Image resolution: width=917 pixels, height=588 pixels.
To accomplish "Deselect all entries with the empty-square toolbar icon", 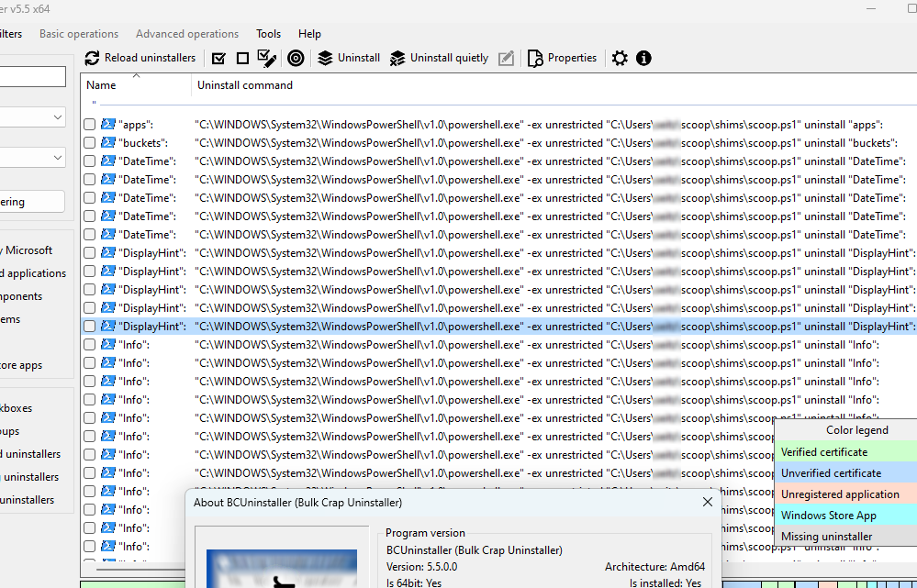I will click(x=242, y=58).
